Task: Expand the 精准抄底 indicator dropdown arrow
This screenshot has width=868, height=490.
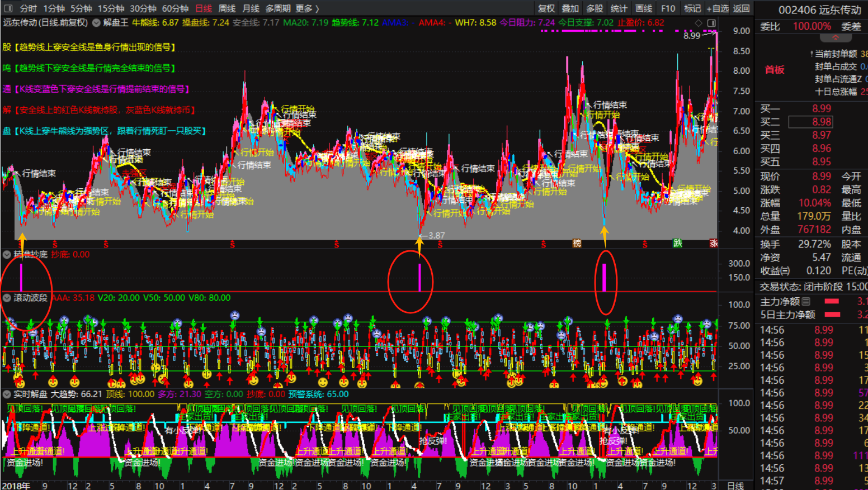Action: pyautogui.click(x=7, y=255)
